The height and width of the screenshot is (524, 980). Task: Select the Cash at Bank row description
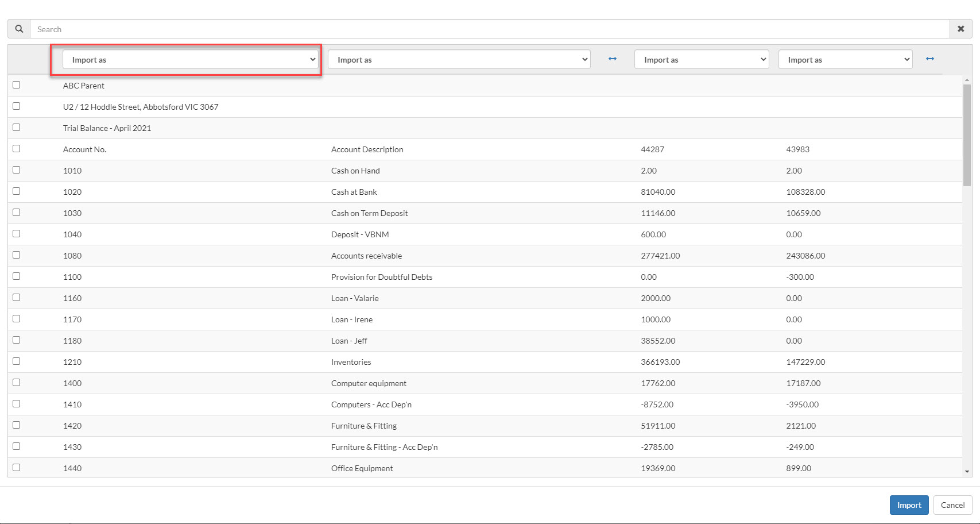[354, 192]
